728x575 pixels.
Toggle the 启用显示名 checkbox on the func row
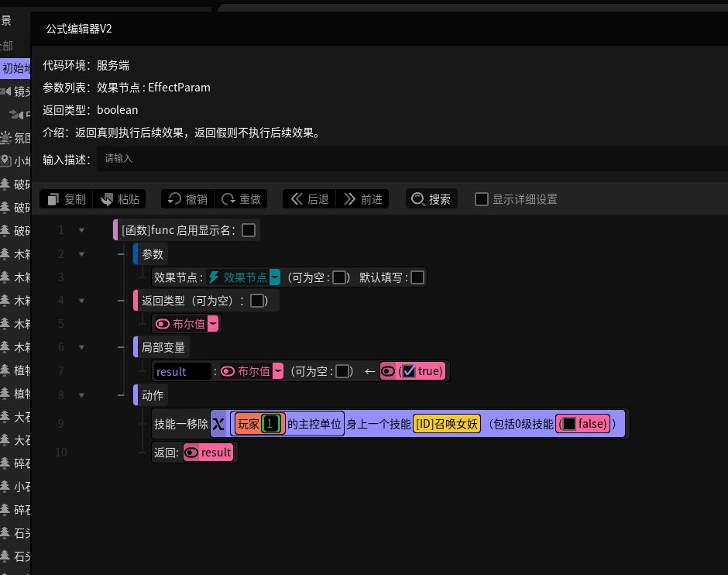tap(249, 230)
